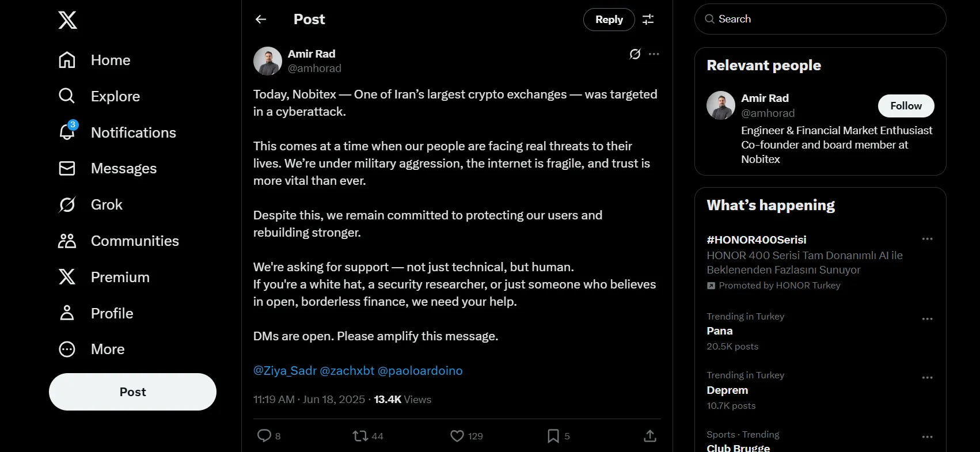The height and width of the screenshot is (452, 980).
Task: Open more options for the Pana trend
Action: coord(927,319)
